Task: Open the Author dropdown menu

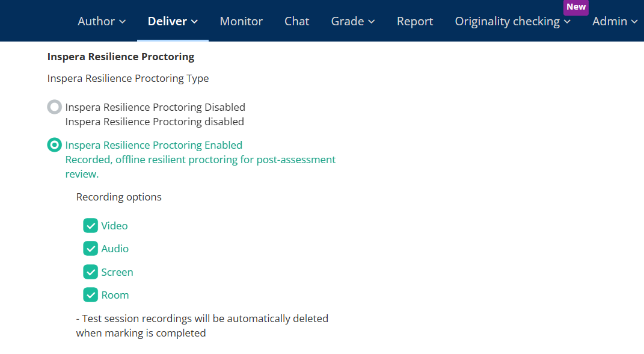Action: click(x=101, y=21)
